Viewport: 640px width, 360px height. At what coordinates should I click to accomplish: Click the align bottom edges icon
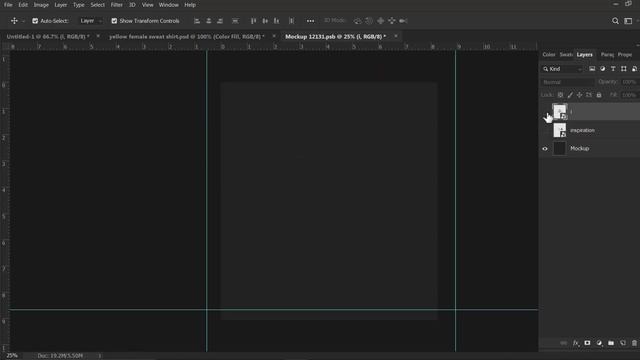tap(276, 21)
